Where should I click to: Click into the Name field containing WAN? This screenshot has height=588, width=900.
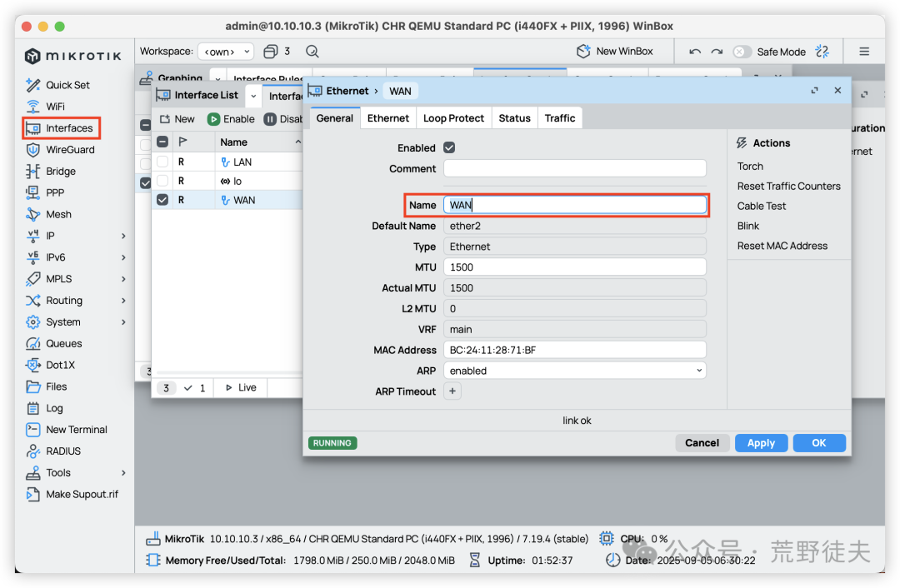tap(574, 205)
